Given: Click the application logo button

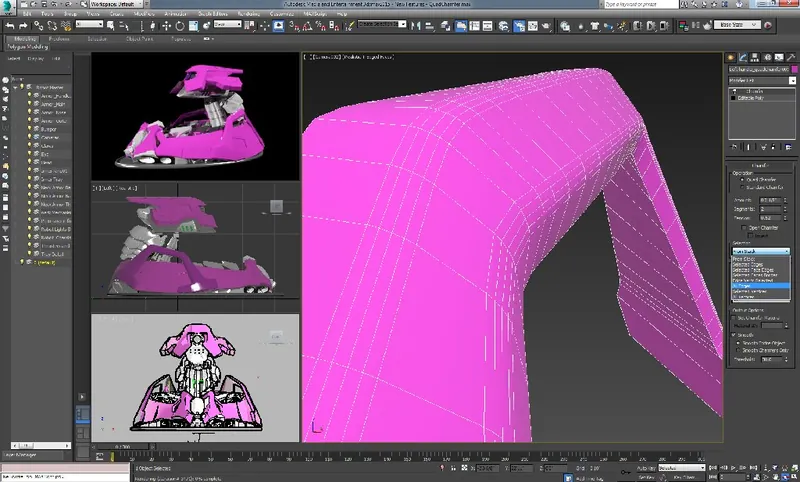Looking at the screenshot, I should 8,7.
